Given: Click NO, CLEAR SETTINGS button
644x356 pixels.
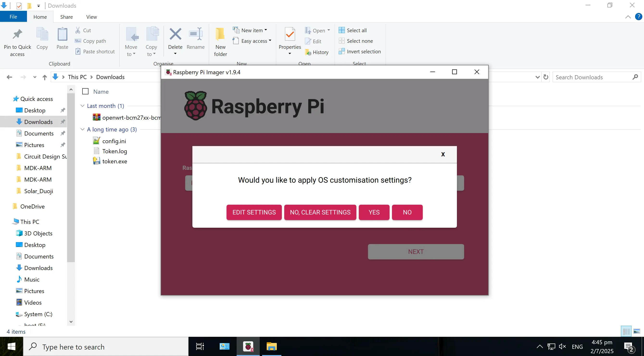Looking at the screenshot, I should pos(320,212).
